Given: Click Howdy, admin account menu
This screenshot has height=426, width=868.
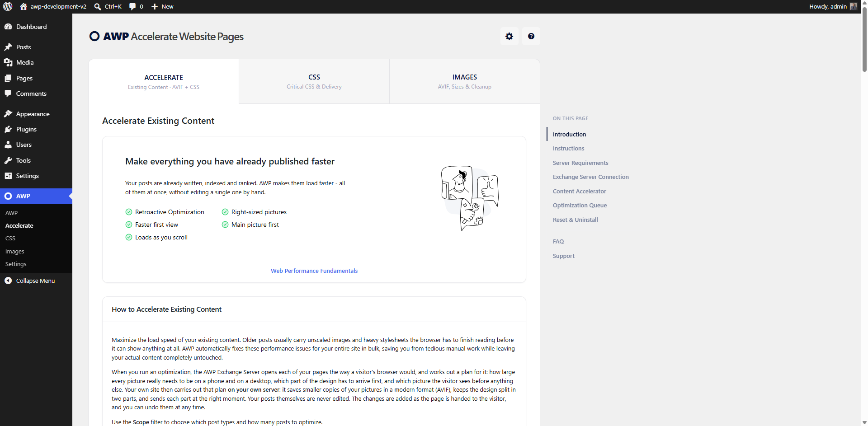Looking at the screenshot, I should tap(833, 6).
